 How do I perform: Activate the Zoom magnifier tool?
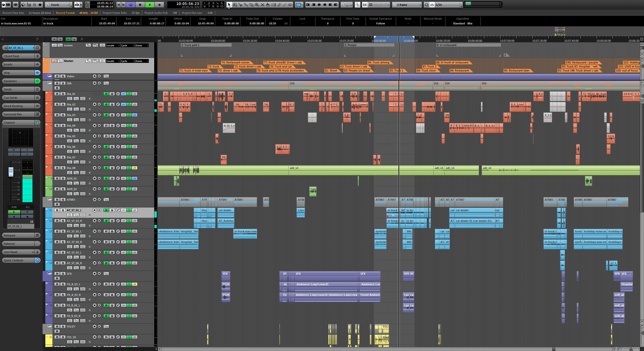257,5
